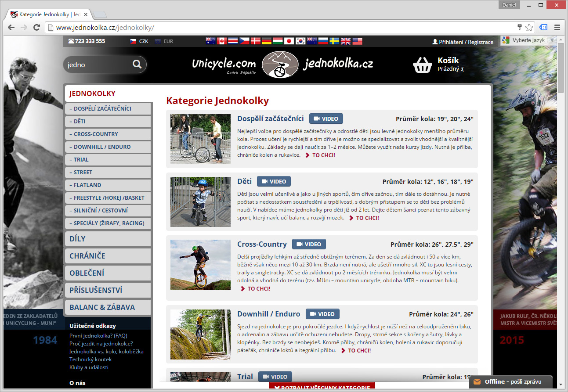Click the unicycle mountain logo
The width and height of the screenshot is (568, 392).
click(280, 65)
